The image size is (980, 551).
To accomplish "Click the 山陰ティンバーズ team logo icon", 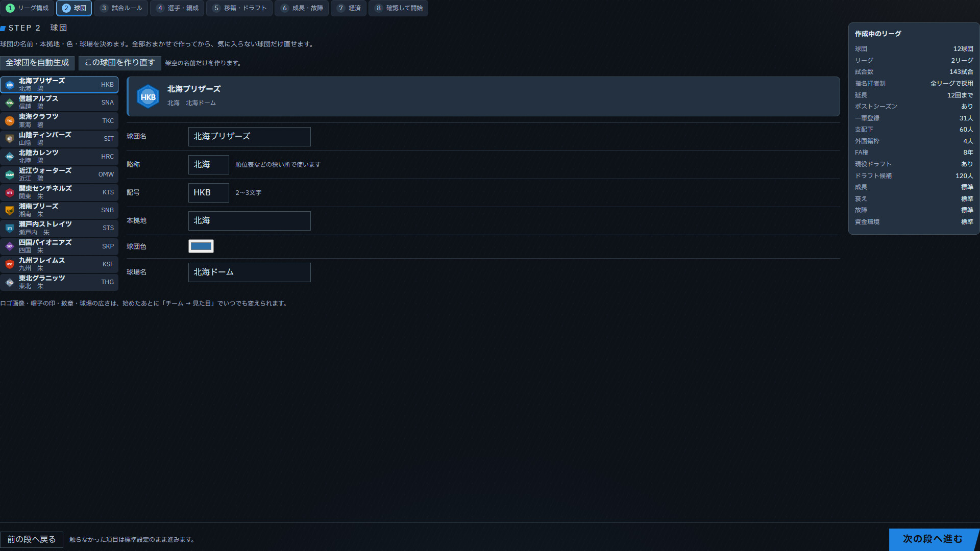I will 10,139.
